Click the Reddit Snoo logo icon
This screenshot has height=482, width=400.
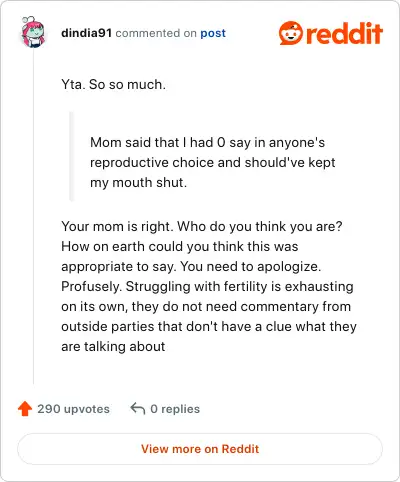[x=291, y=33]
